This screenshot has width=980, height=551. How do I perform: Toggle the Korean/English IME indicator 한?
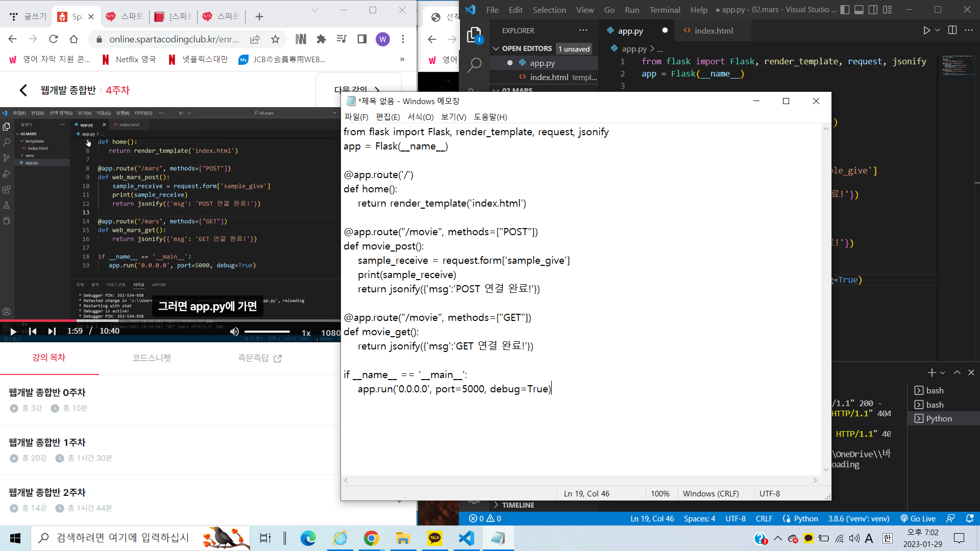[888, 538]
